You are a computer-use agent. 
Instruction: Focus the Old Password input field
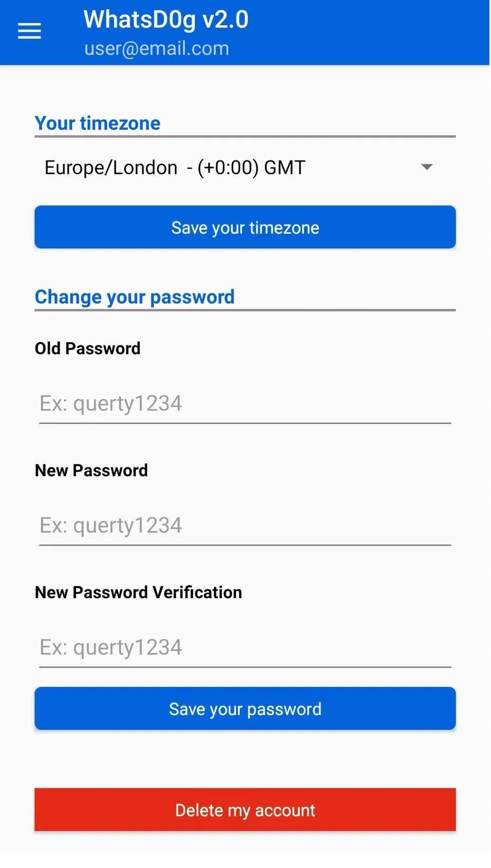[x=245, y=404]
